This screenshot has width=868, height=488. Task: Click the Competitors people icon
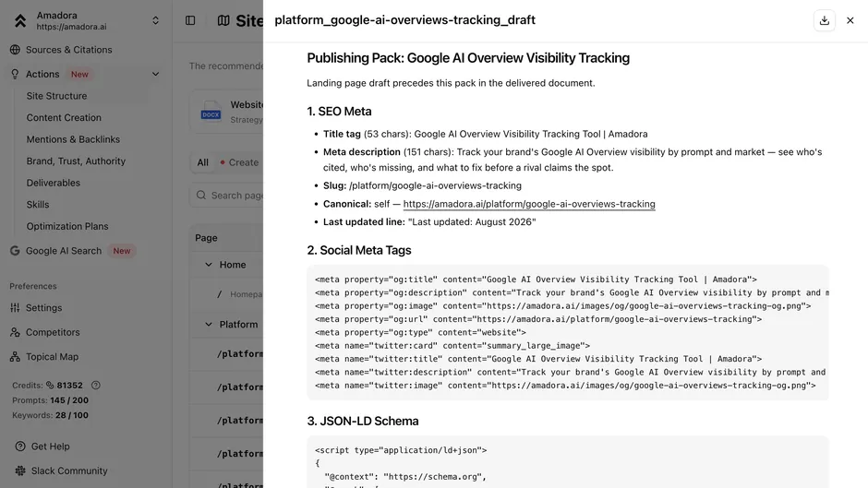15,332
